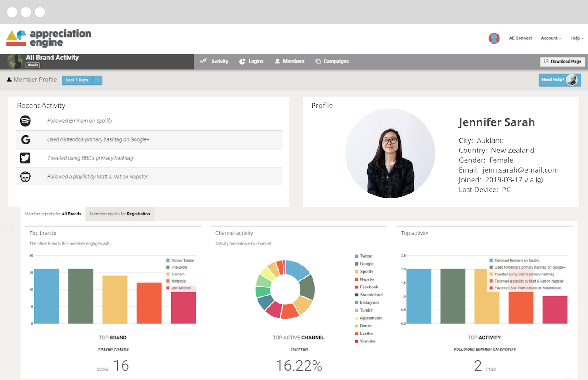Open the AE Connect link
The height and width of the screenshot is (380, 588).
pyautogui.click(x=520, y=38)
